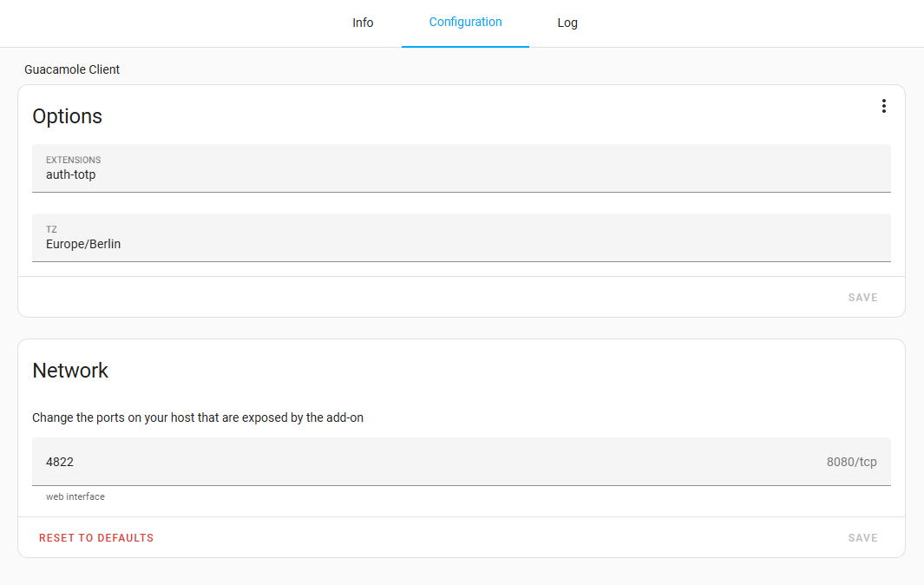The width and height of the screenshot is (924, 585).
Task: Click the small EXTENSIONS field label
Action: pos(73,161)
